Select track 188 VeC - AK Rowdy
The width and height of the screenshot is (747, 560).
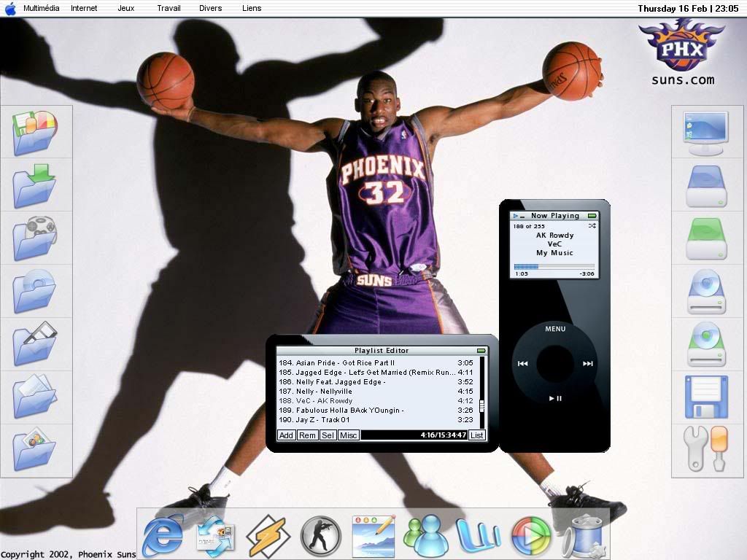point(376,401)
